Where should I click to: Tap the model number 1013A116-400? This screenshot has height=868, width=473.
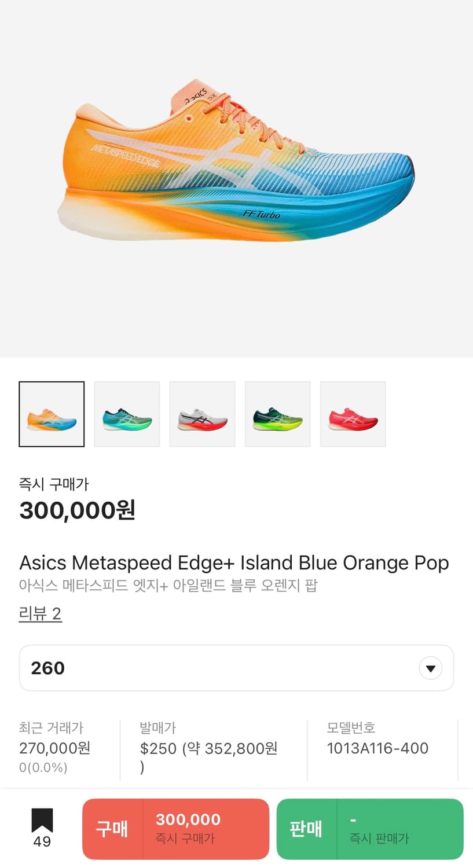point(377,748)
